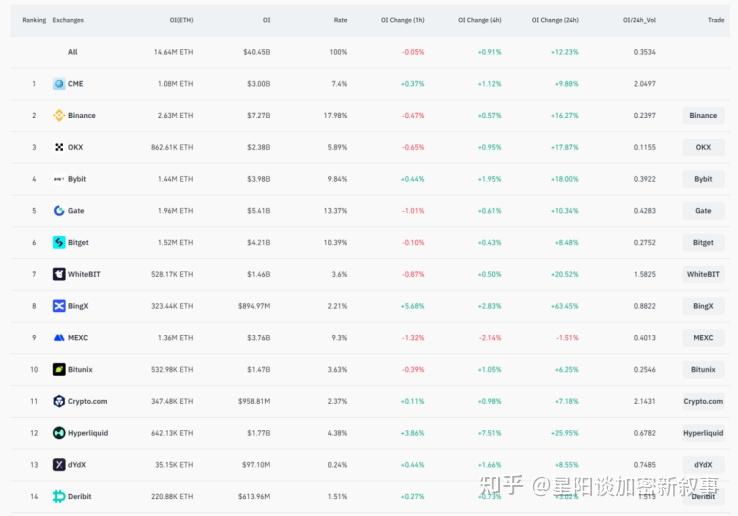Click MEXC's -2.14% 4h change
The height and width of the screenshot is (516, 738).
[489, 338]
